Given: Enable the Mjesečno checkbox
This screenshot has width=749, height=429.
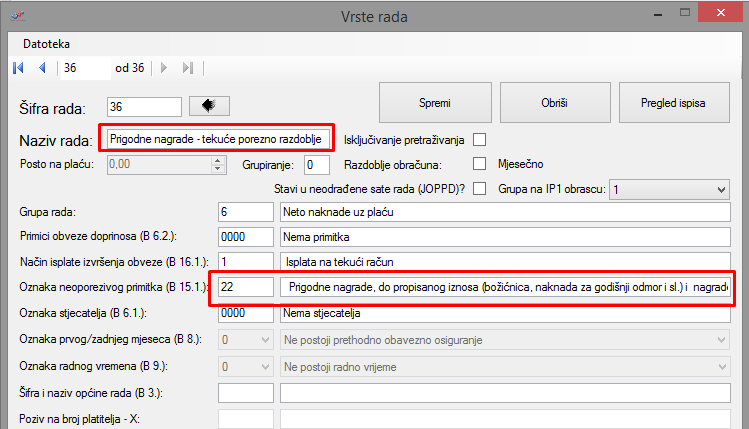Looking at the screenshot, I should coord(479,163).
